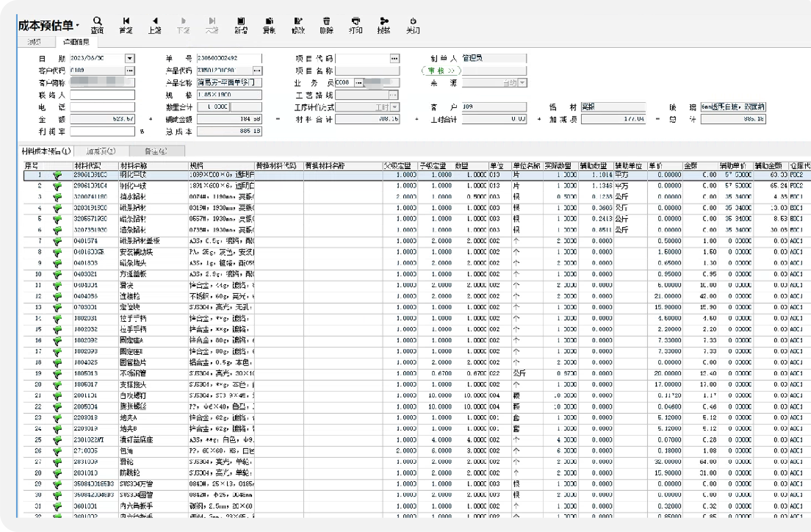
Task: Click the 审核 button
Action: [441, 71]
